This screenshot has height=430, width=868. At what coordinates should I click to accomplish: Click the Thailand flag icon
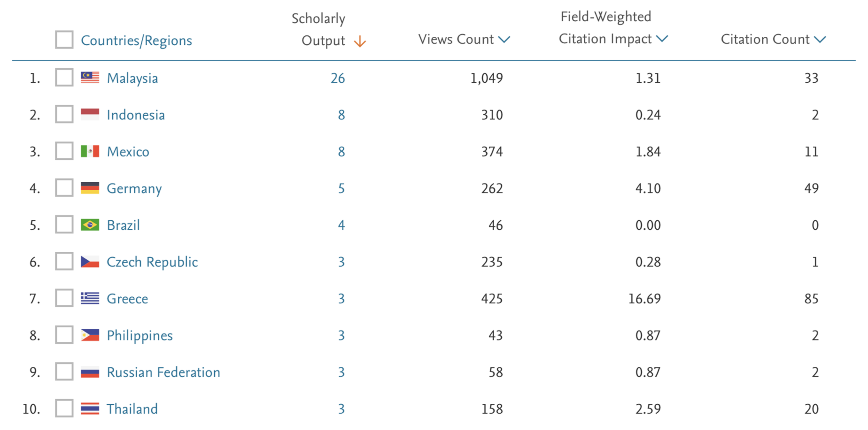point(90,408)
